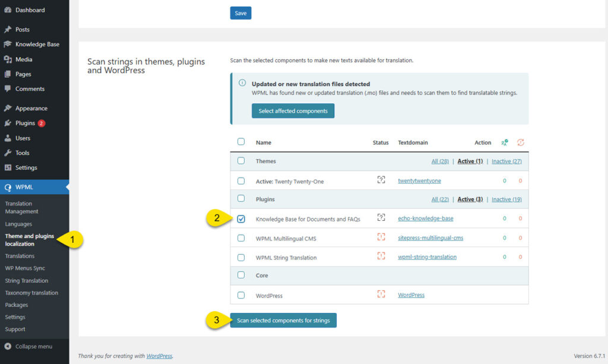Check the Themes group checkbox
Image resolution: width=608 pixels, height=364 pixels.
pos(241,160)
